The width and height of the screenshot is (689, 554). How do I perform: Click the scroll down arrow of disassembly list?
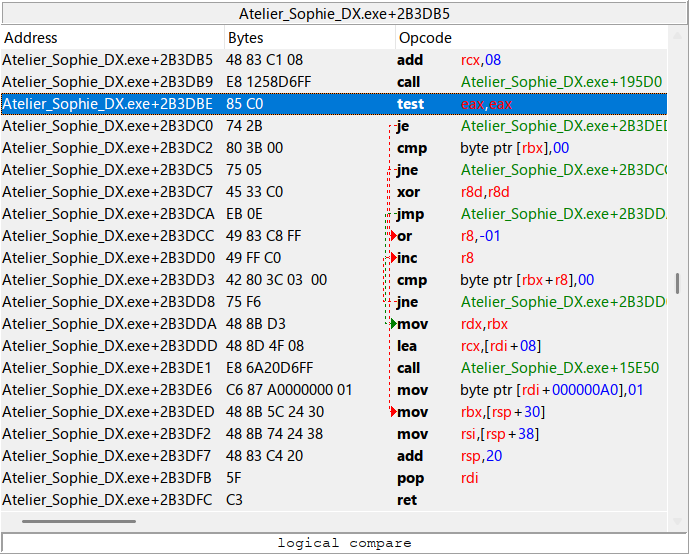(x=679, y=522)
